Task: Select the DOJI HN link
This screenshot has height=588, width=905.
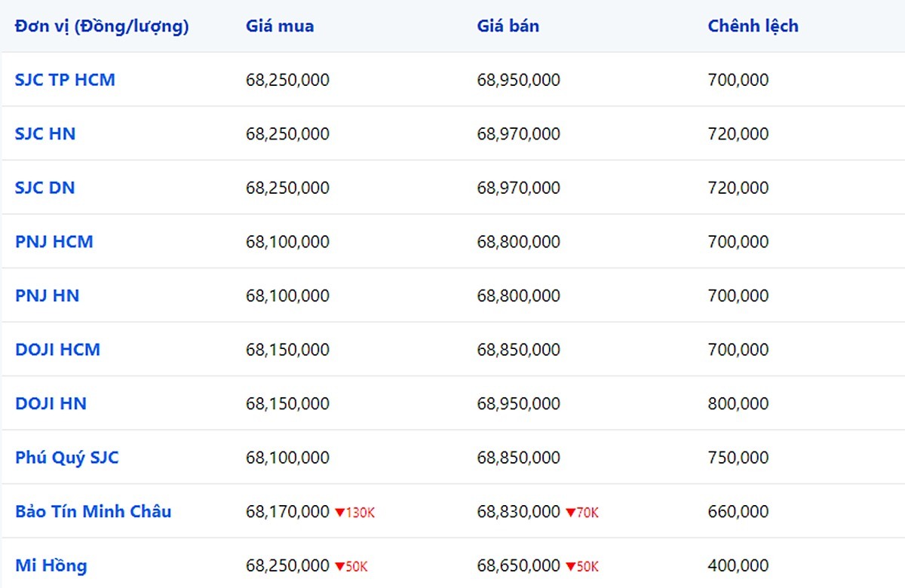Action: [x=51, y=403]
